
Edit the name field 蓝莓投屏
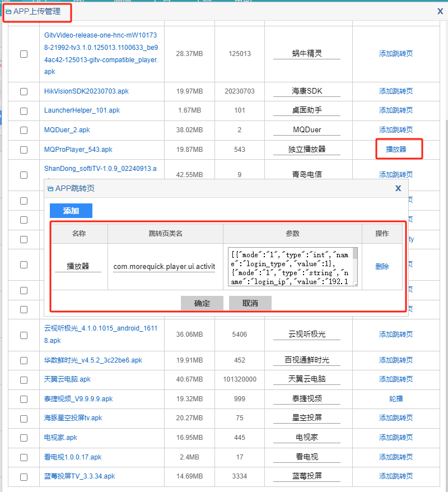(307, 476)
